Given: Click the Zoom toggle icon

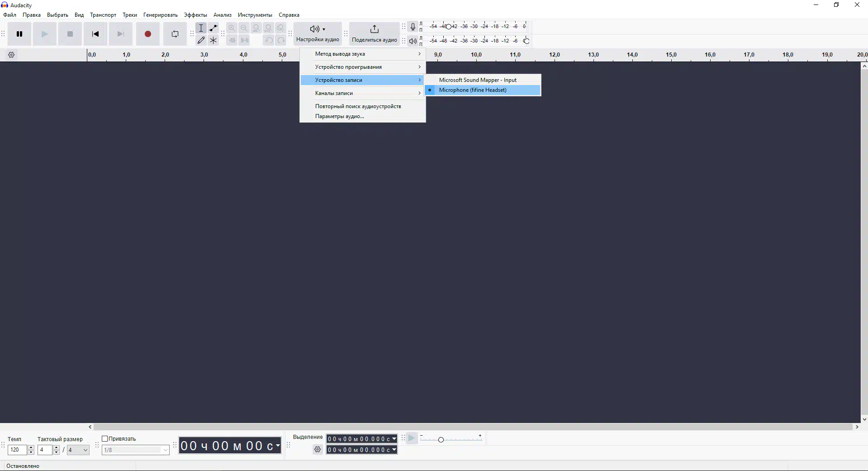Looking at the screenshot, I should point(281,28).
